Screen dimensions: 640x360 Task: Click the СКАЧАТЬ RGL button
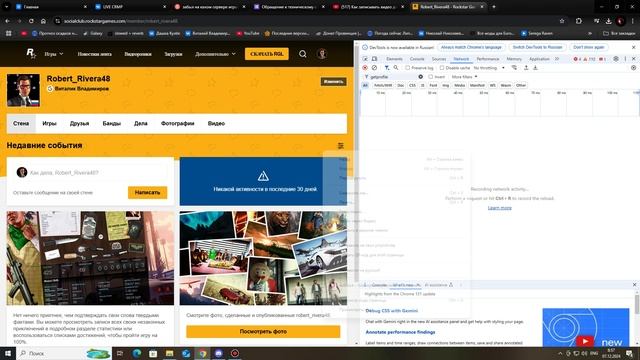click(x=267, y=54)
